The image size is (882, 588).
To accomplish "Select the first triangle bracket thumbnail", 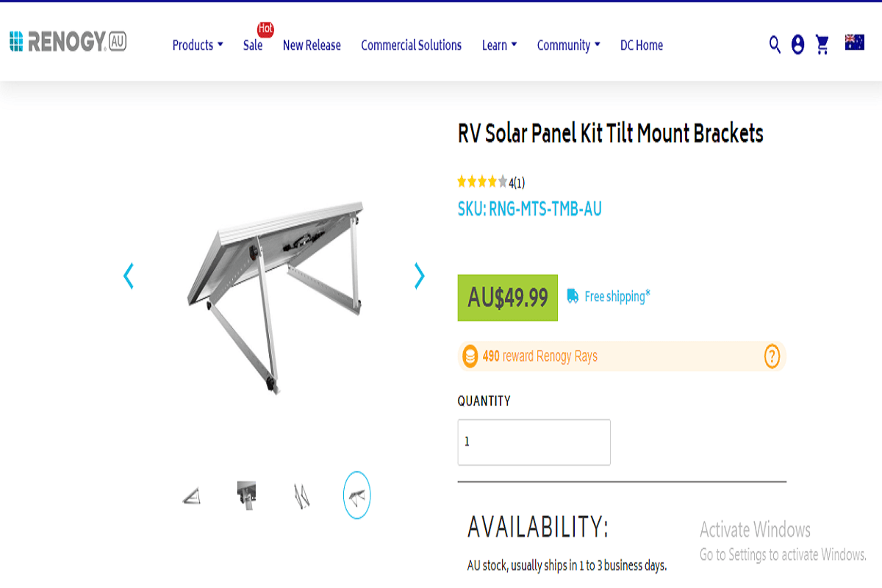I will (191, 496).
